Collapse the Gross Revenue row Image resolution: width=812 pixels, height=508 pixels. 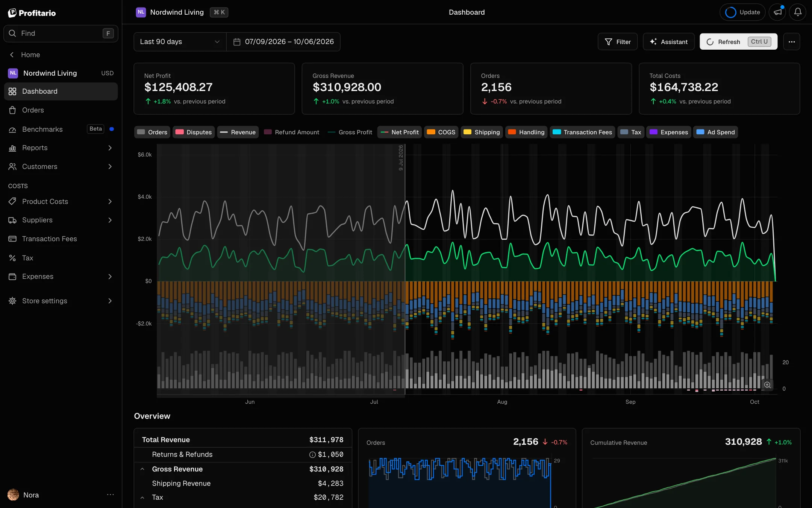142,469
